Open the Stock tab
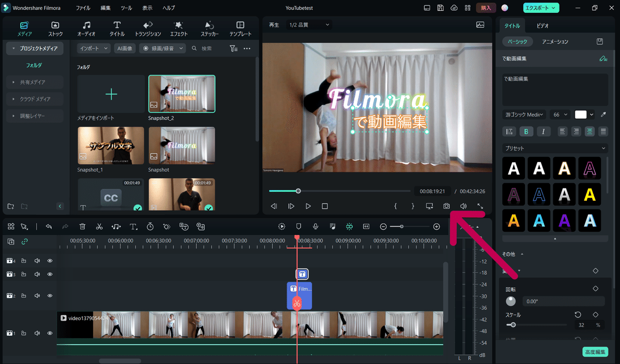The image size is (620, 364). [55, 29]
